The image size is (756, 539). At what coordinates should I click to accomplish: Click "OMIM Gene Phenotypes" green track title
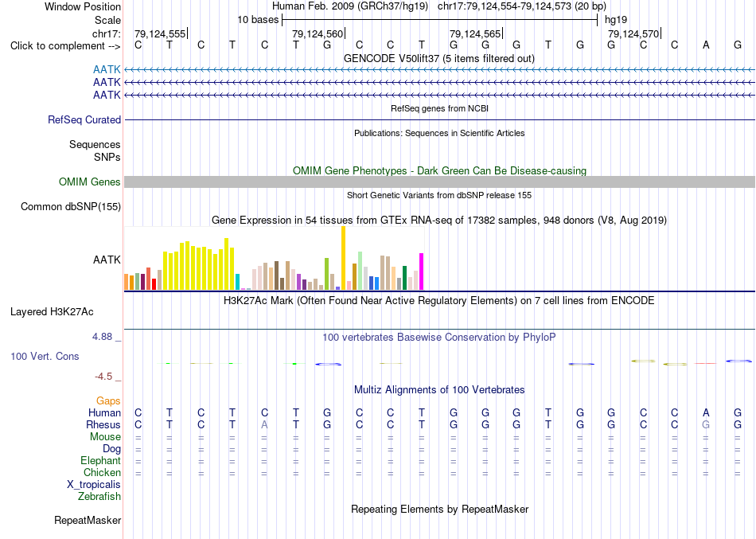point(439,171)
